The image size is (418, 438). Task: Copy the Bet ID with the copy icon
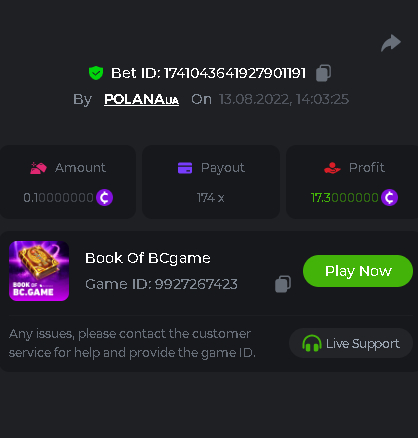click(x=323, y=73)
